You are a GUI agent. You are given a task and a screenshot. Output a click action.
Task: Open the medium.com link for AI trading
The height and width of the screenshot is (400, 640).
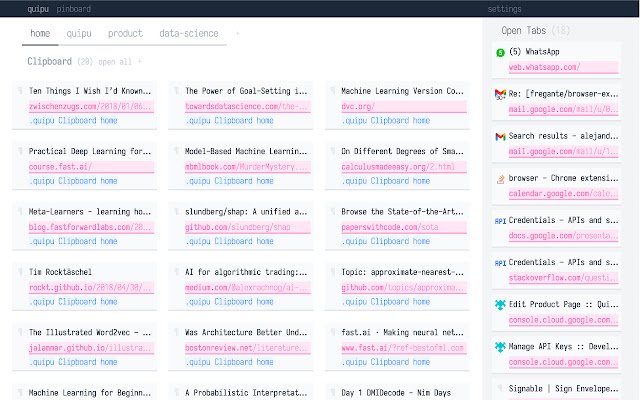(247, 288)
